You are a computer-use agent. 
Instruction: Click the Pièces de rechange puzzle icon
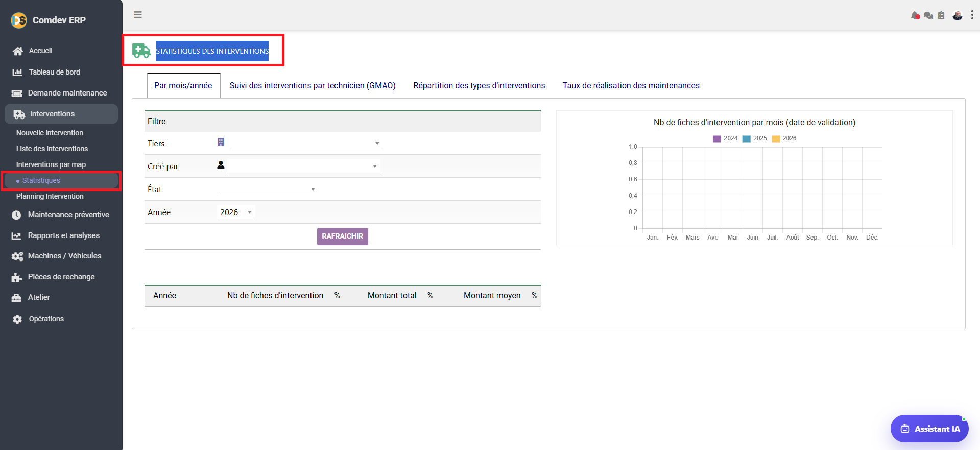17,277
